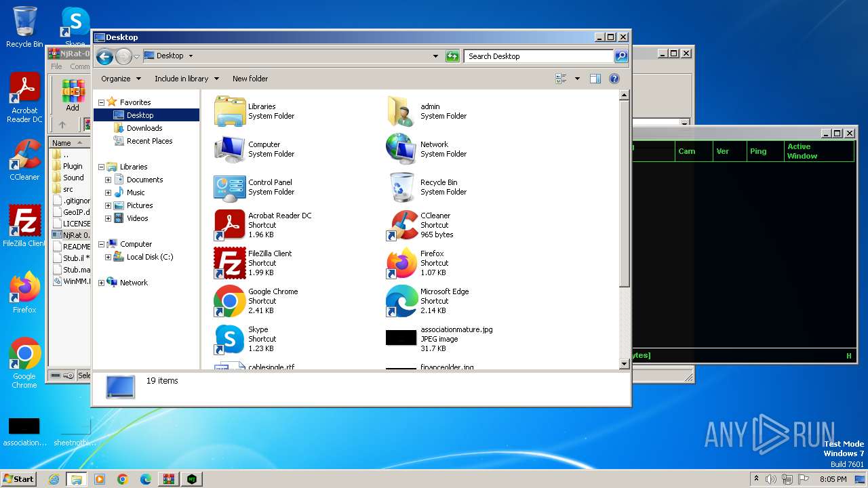
Task: Collapse the Favorites tree group
Action: click(102, 102)
